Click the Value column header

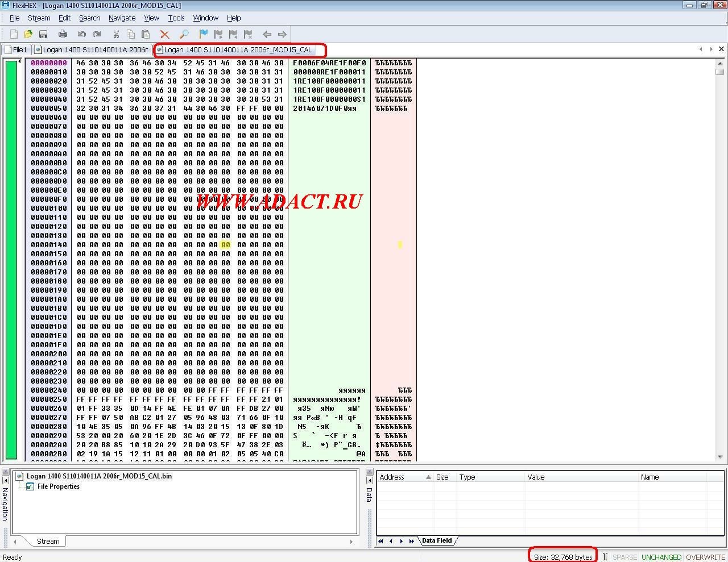[581, 477]
